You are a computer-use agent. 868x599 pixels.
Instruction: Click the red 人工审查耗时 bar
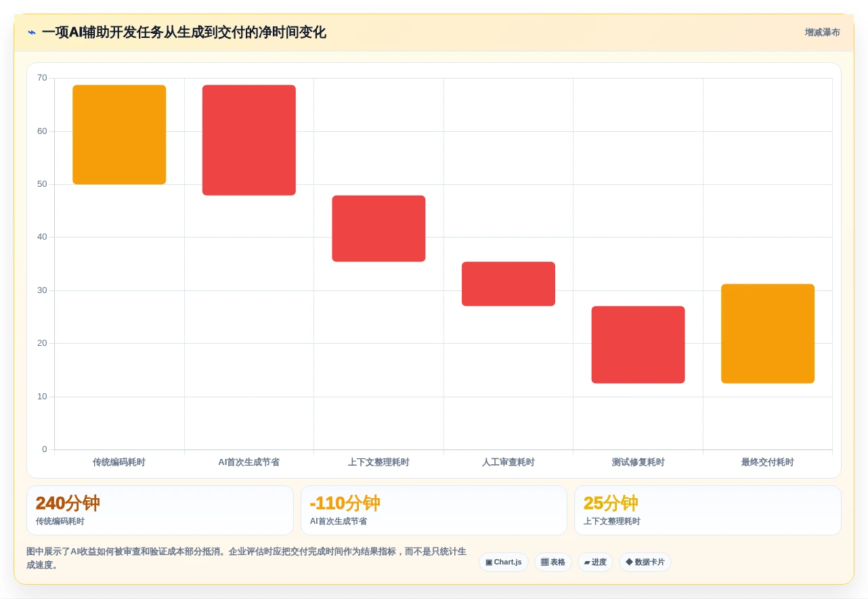click(508, 284)
